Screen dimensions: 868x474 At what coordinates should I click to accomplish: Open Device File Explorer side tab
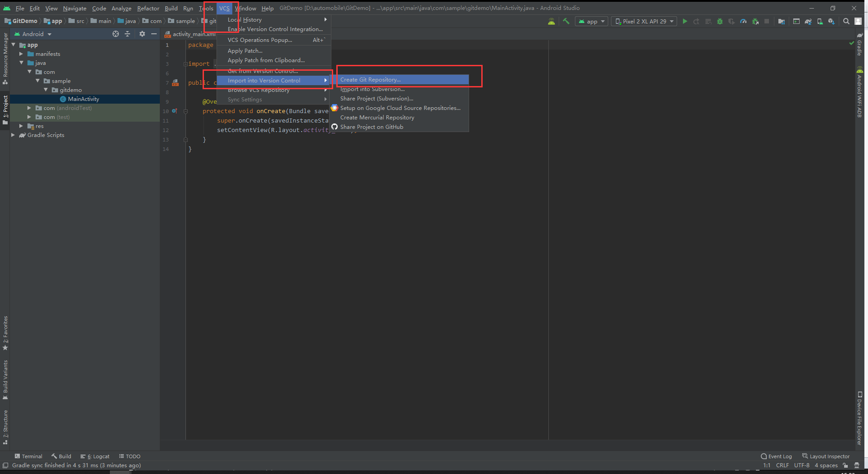pos(859,418)
